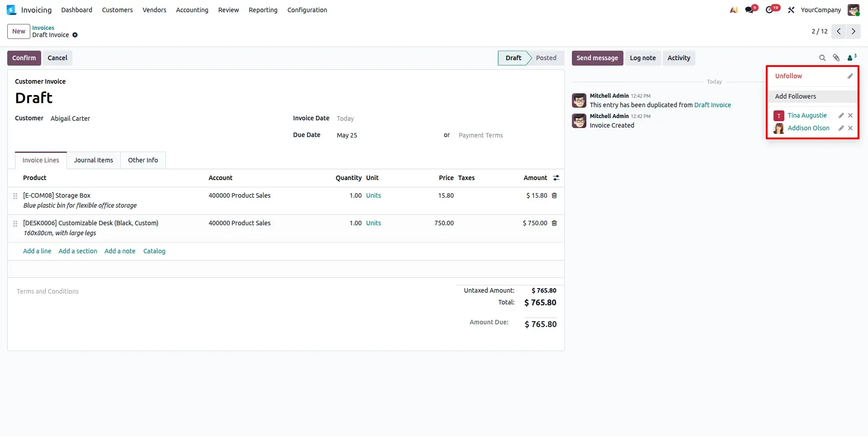Open the Draft Invoice link in message
868x437 pixels.
pos(712,105)
